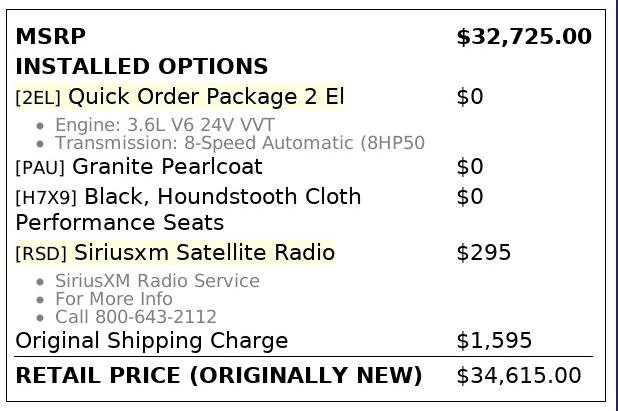The height and width of the screenshot is (411, 618).
Task: Open the Siriusxm Satellite Radio option
Action: (204, 253)
